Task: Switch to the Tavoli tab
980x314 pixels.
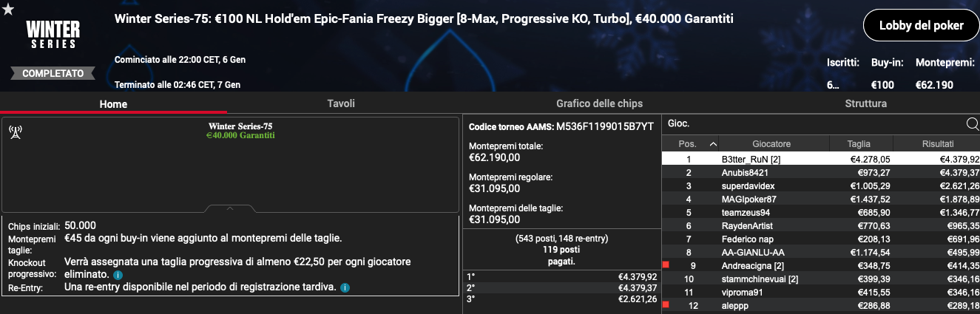Action: [x=341, y=103]
